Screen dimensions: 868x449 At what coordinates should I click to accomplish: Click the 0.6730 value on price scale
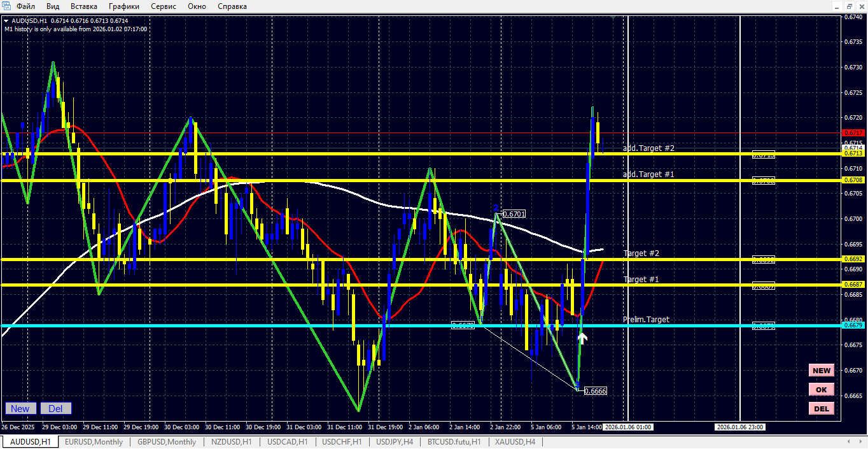pyautogui.click(x=854, y=67)
